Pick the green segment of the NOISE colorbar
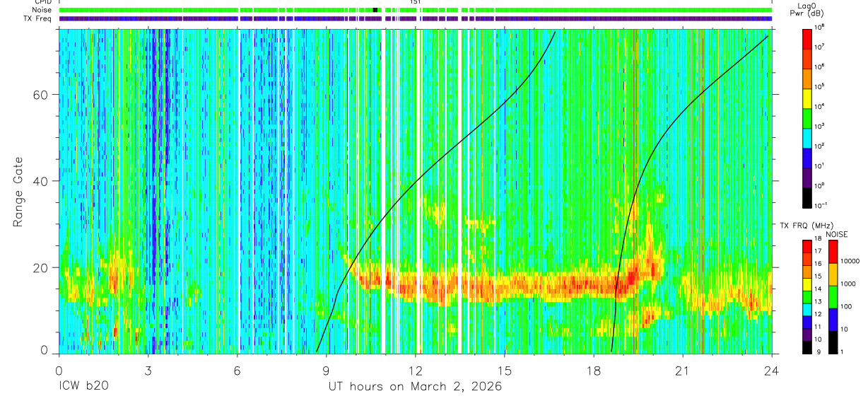The height and width of the screenshot is (401, 868). click(833, 297)
